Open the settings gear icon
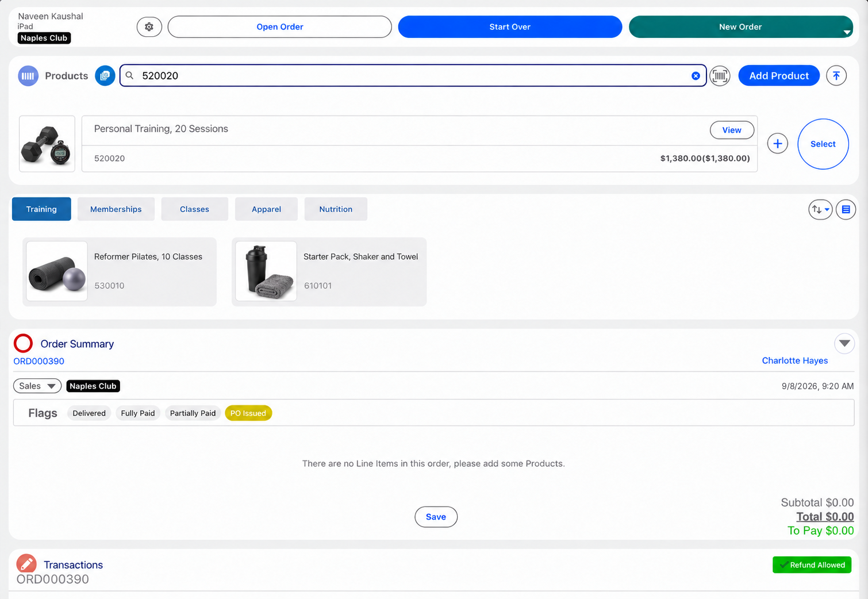Screen dimensions: 868x599 [149, 26]
